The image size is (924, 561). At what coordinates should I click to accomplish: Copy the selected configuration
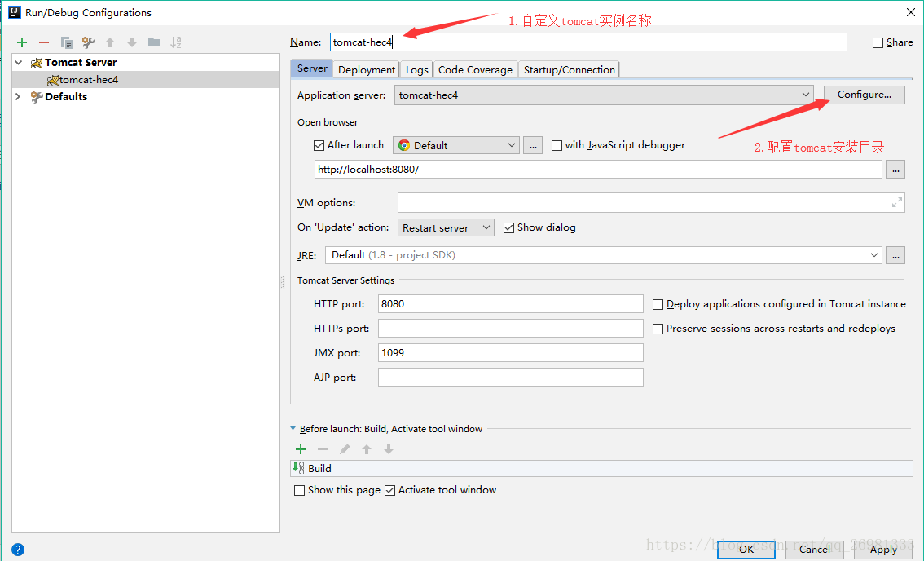[x=67, y=42]
